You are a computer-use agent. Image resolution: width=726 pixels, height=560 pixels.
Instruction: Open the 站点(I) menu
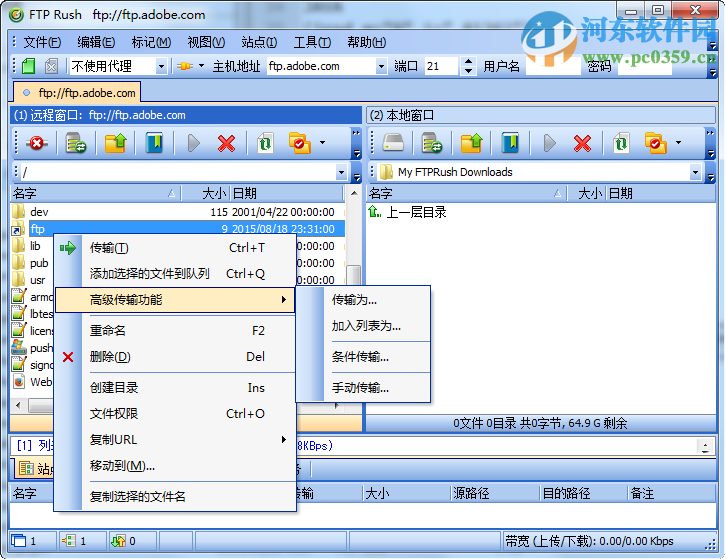tap(259, 42)
